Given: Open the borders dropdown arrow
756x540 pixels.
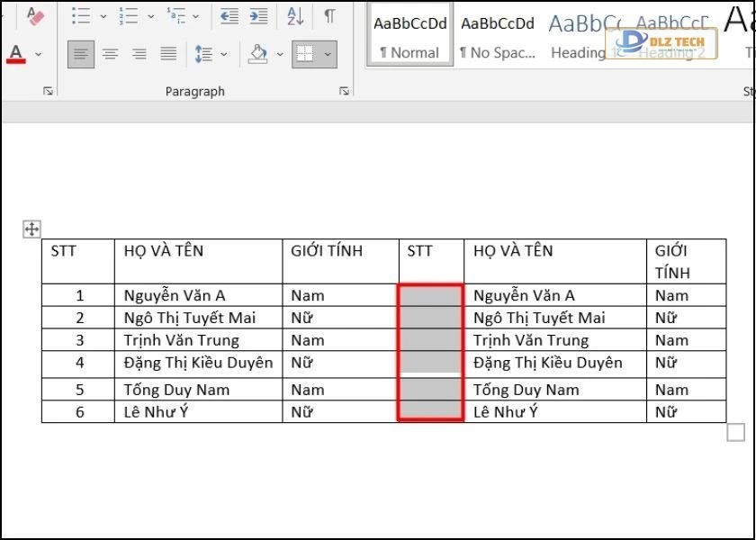Looking at the screenshot, I should coord(327,54).
